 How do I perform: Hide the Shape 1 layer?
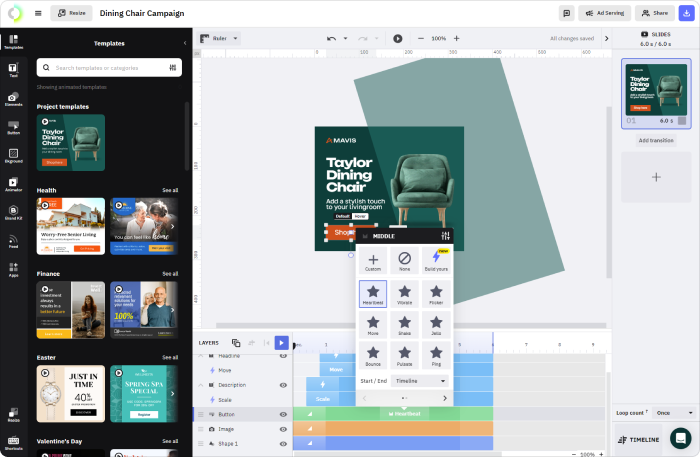tap(283, 444)
